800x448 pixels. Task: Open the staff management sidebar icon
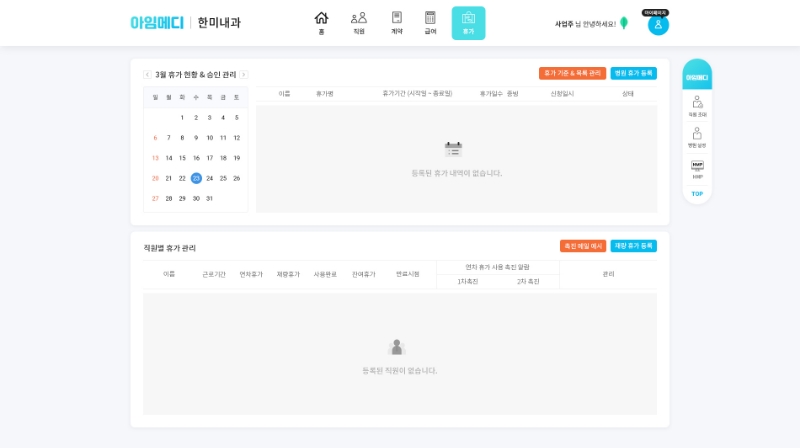pos(697,104)
